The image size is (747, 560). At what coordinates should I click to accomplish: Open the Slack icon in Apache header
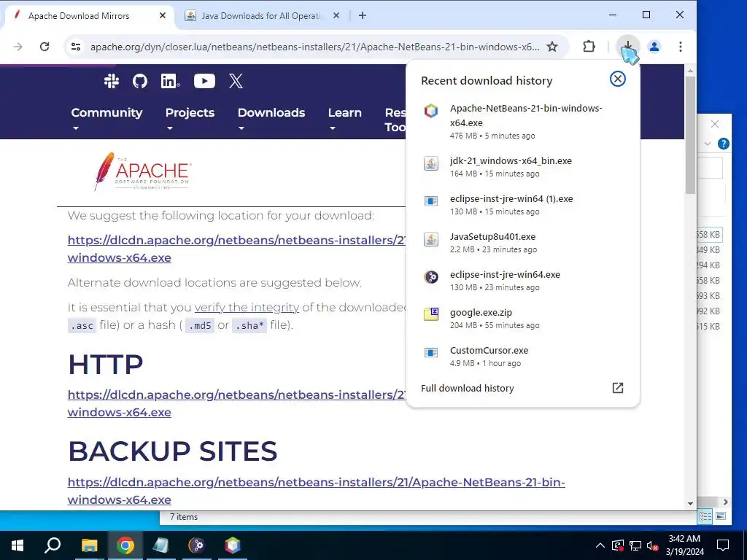(x=112, y=81)
